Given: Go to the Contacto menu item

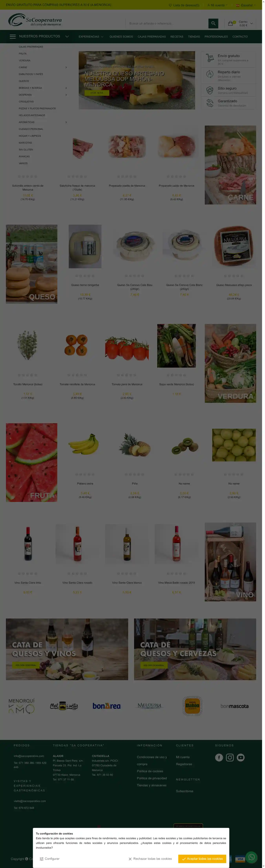Looking at the screenshot, I should (x=240, y=36).
